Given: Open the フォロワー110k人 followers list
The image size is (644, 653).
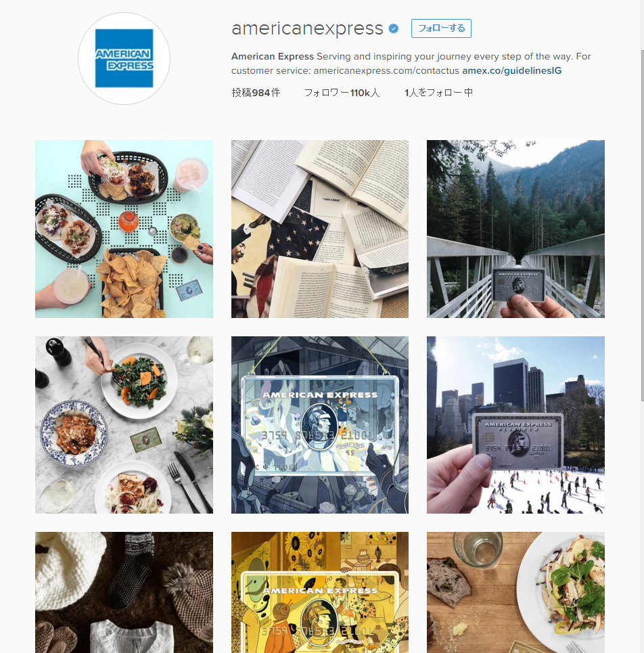Looking at the screenshot, I should click(x=342, y=93).
